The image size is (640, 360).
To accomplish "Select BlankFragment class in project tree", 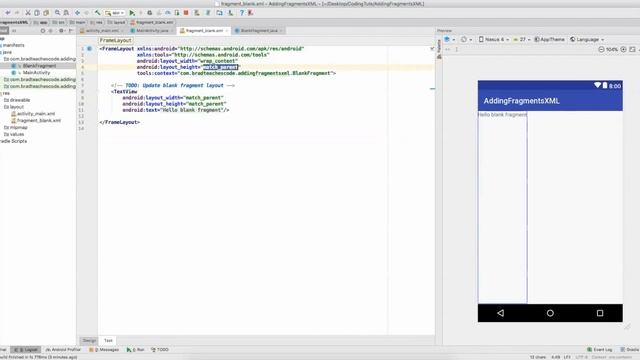I will pyautogui.click(x=39, y=66).
